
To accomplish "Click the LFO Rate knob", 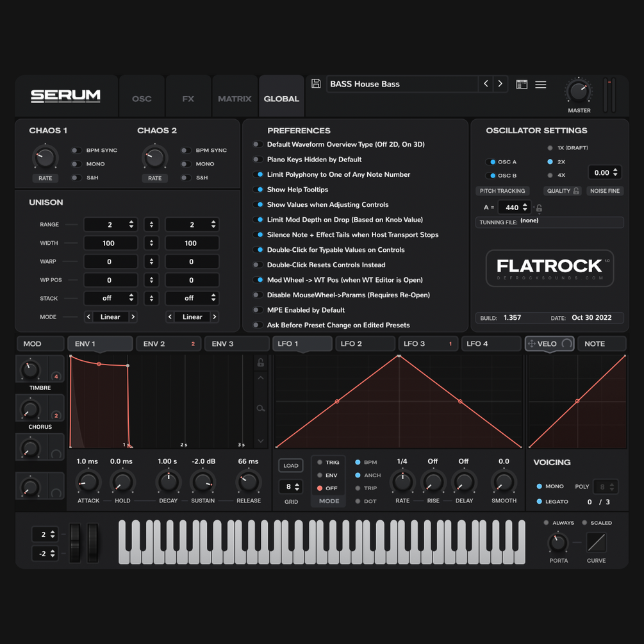I will (402, 483).
